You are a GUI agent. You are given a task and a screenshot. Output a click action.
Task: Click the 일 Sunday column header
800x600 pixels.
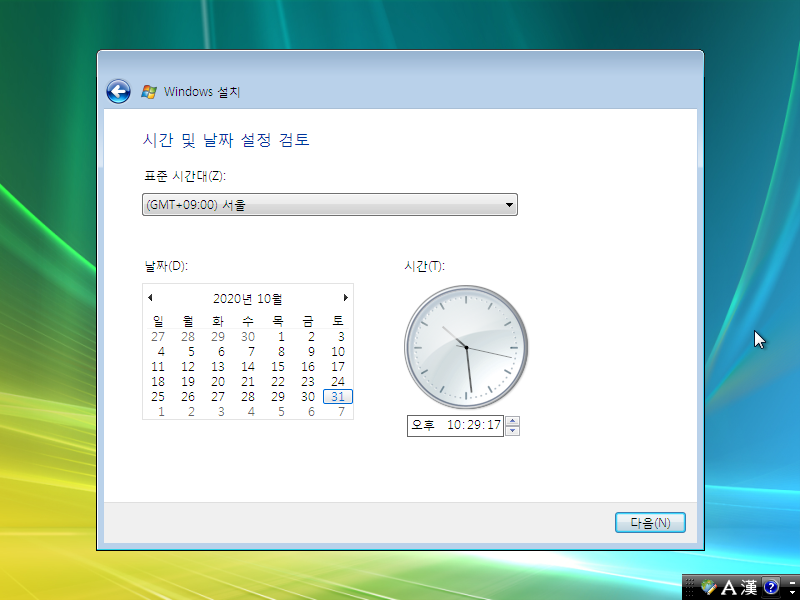click(x=158, y=321)
